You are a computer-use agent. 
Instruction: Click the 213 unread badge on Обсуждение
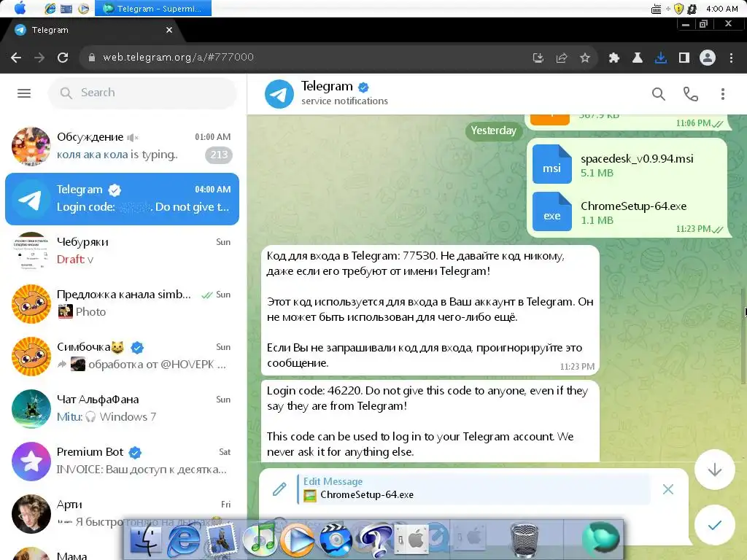coord(219,155)
